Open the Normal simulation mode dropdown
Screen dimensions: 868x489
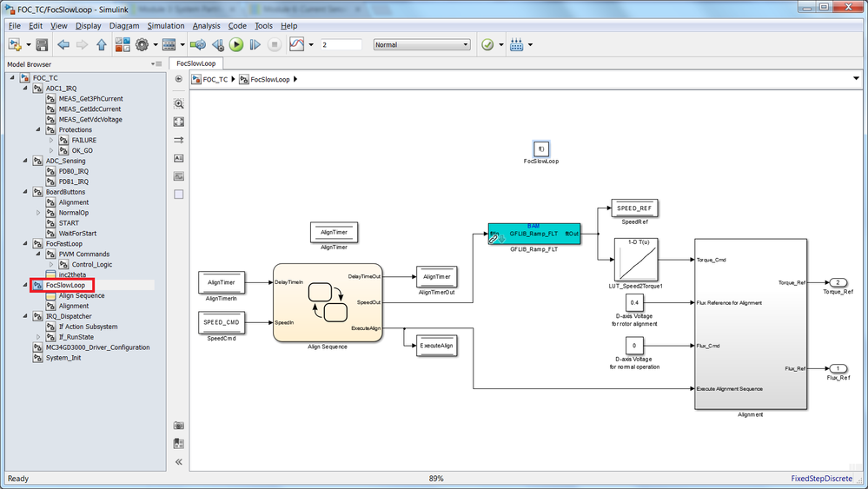point(421,45)
